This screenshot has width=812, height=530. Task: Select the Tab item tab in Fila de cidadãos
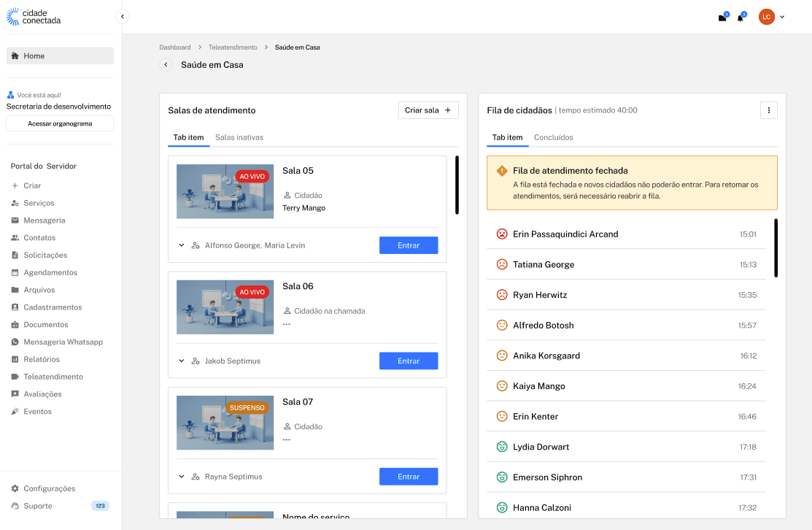coord(508,137)
